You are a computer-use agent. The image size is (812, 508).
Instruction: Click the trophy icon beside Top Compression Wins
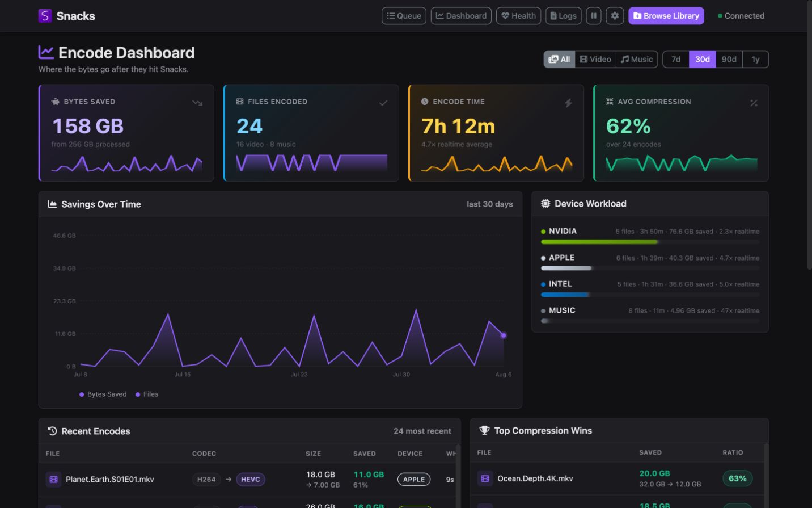tap(484, 431)
